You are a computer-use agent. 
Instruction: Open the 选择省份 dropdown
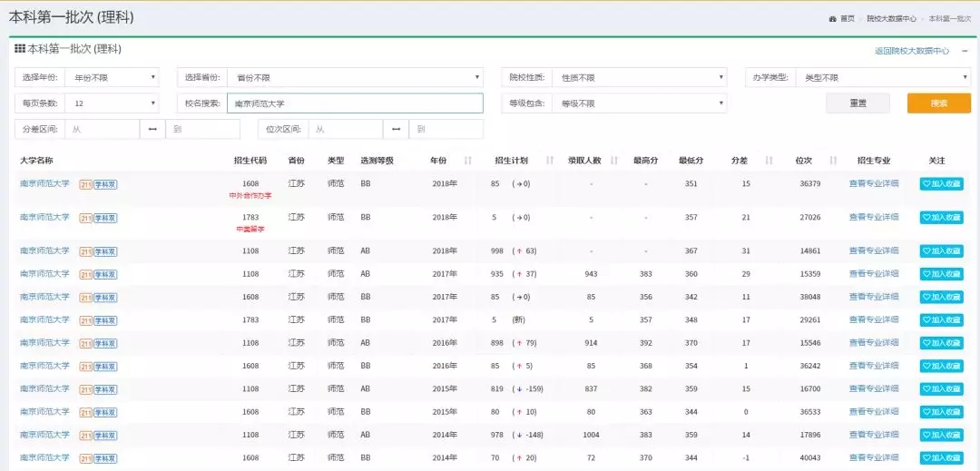click(x=355, y=78)
